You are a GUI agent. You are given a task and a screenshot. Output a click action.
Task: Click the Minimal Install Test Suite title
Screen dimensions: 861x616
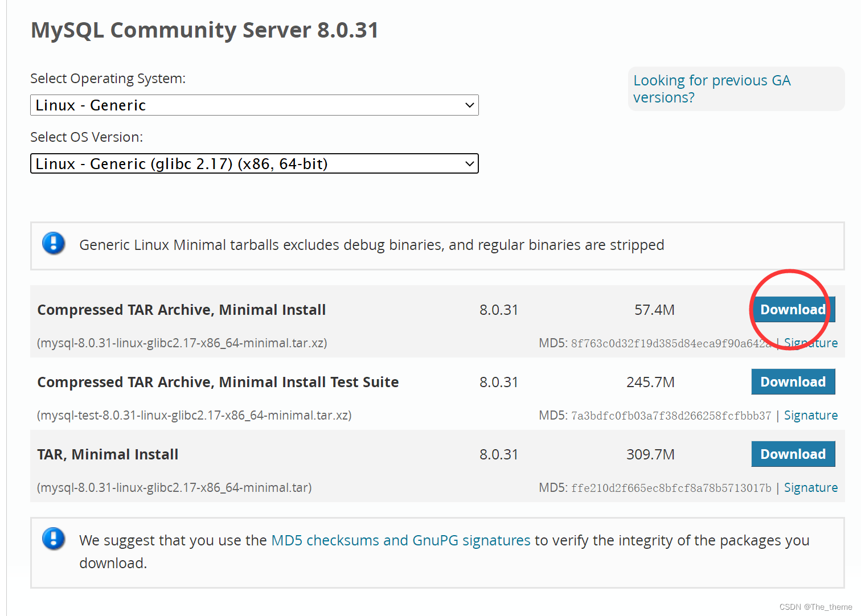218,383
